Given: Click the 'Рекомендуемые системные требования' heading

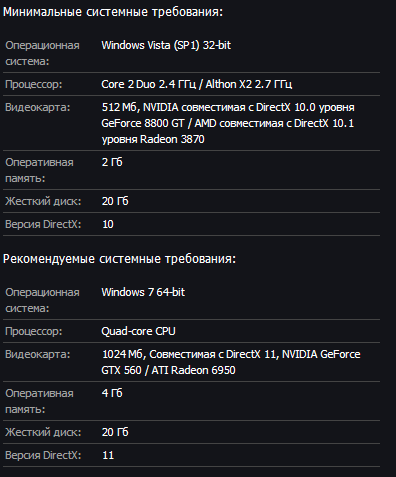Looking at the screenshot, I should coord(119,259).
